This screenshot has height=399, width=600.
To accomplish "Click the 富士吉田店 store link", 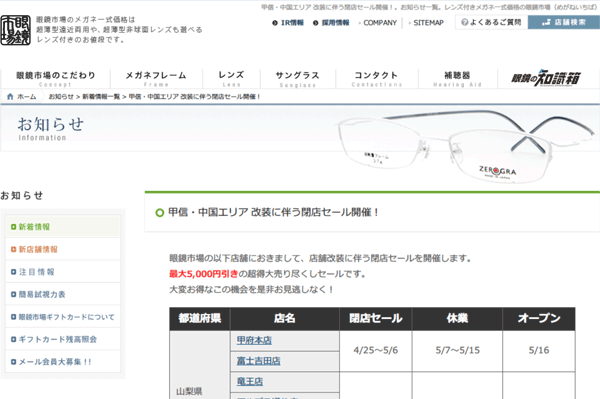I will tap(258, 361).
